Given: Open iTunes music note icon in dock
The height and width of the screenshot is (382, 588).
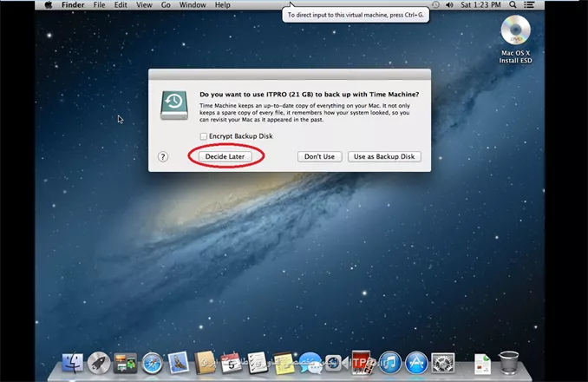Looking at the screenshot, I should click(x=390, y=363).
